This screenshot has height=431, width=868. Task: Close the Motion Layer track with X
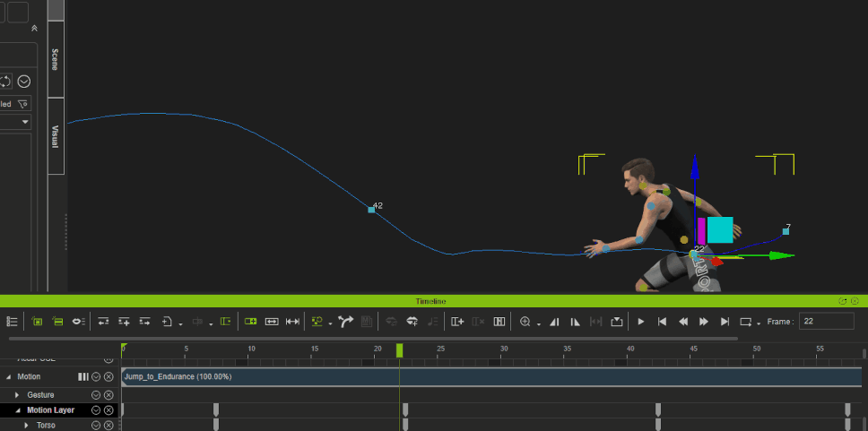click(108, 410)
